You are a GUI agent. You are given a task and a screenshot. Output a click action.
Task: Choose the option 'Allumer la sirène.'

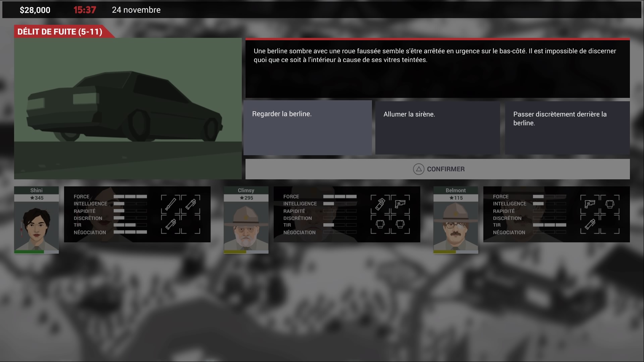pos(437,128)
